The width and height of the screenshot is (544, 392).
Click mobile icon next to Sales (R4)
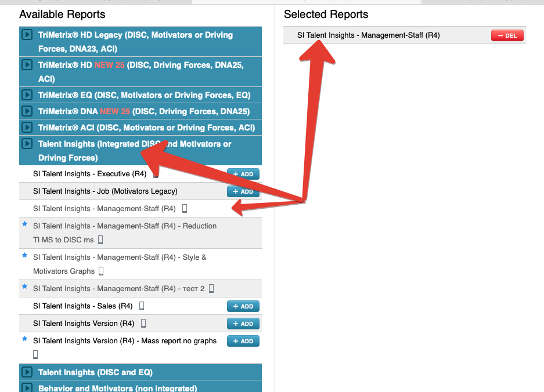[142, 306]
